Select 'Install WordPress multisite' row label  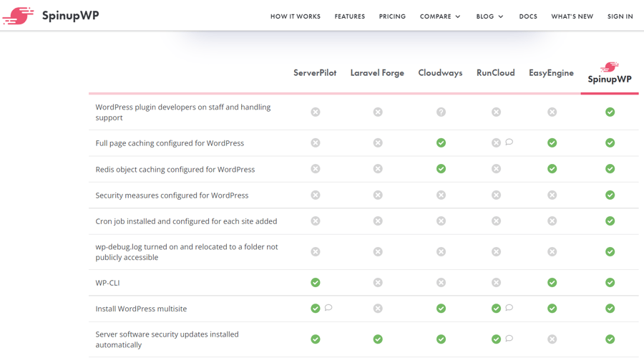click(141, 309)
